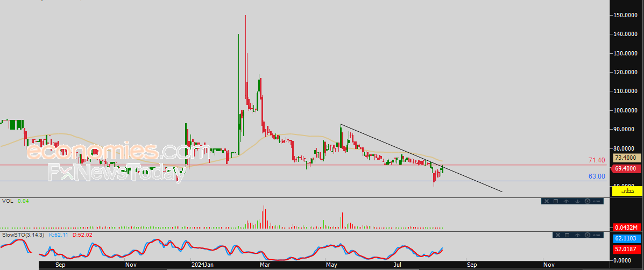Screen dimensions: 644x270
Task: Move the VOL panel up
Action: point(567,201)
